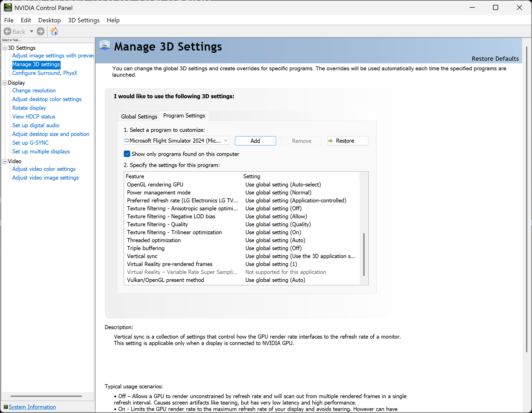Open the System Information link
The height and width of the screenshot is (413, 532).
click(x=32, y=407)
